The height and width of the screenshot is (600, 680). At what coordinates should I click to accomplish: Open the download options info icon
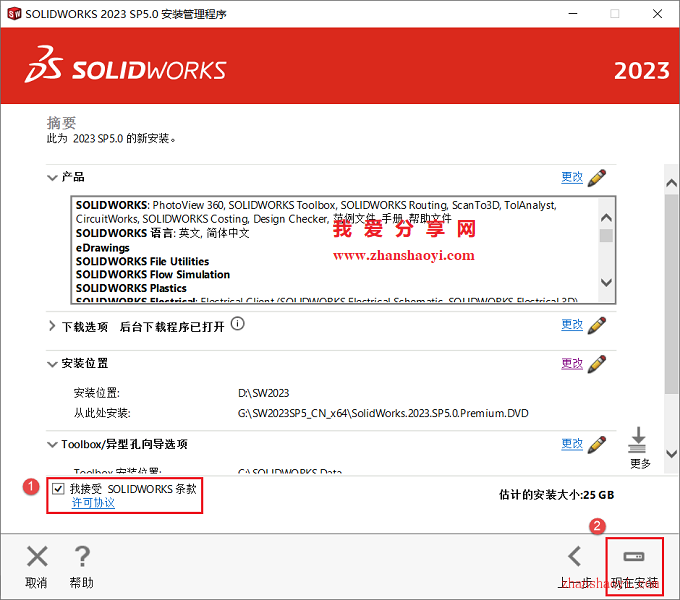point(237,324)
